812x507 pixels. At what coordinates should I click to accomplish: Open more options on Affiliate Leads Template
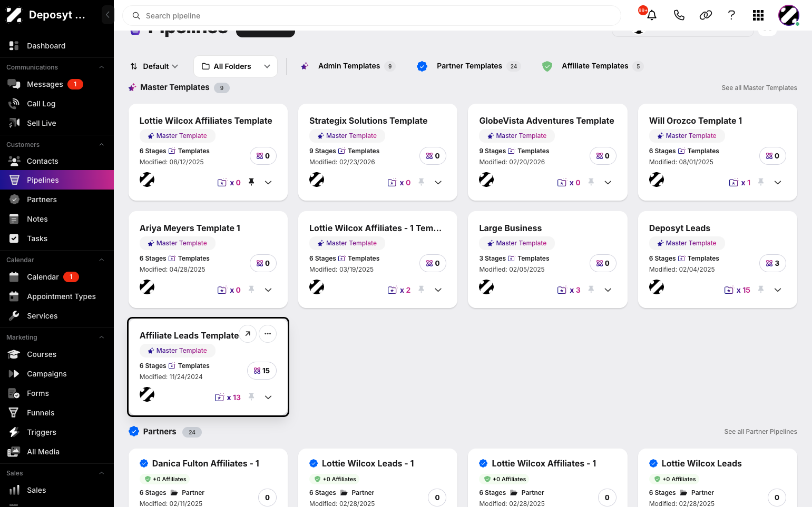pos(268,334)
